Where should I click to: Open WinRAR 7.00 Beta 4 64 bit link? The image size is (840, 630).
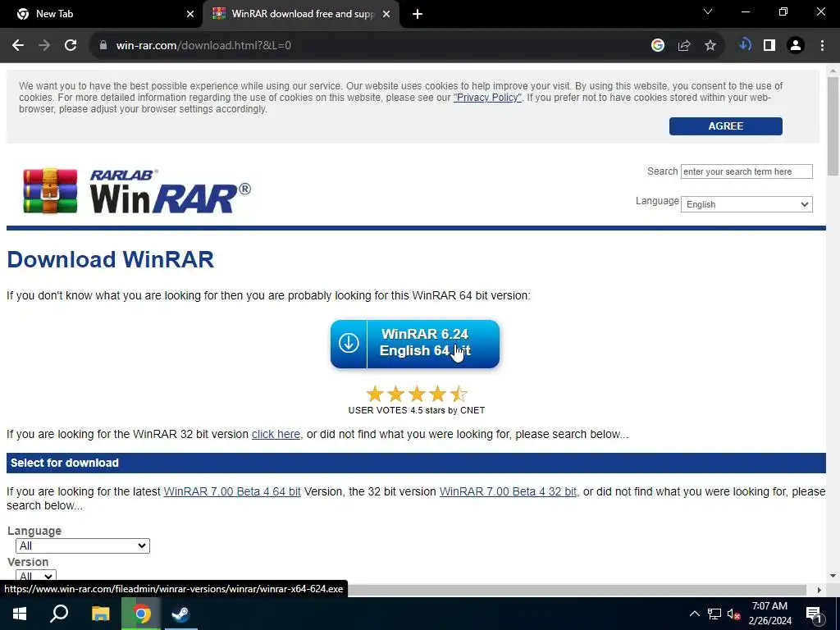232,491
